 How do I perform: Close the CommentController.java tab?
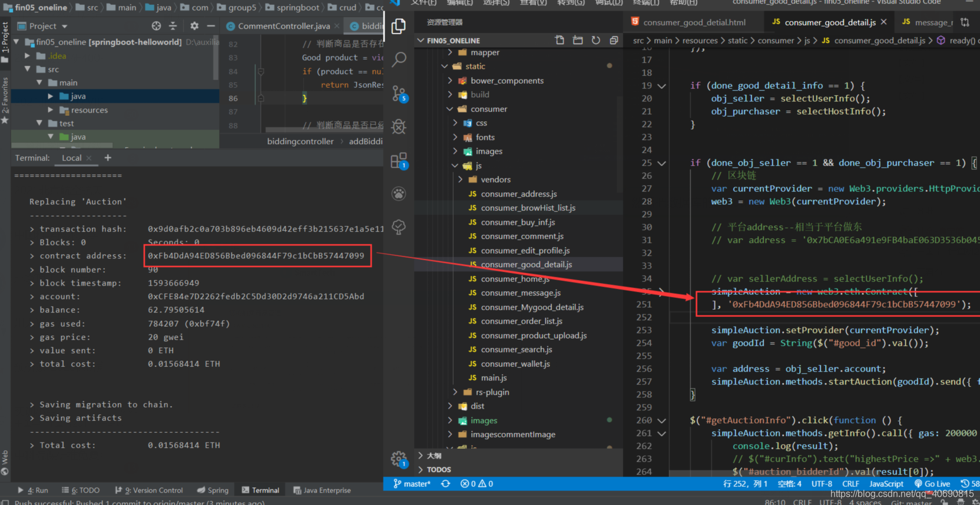[337, 26]
